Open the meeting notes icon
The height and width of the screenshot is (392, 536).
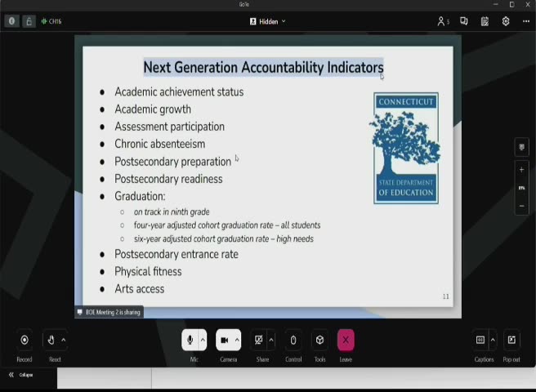[x=485, y=21]
